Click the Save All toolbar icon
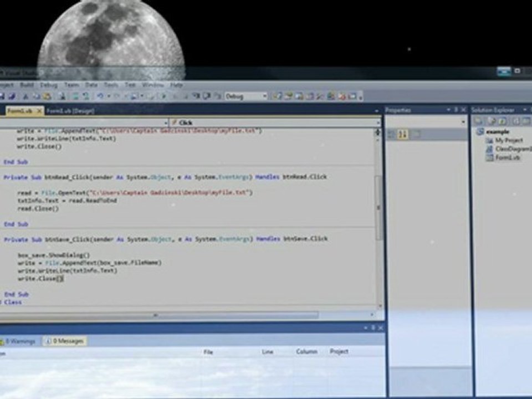The image size is (532, 399). point(12,96)
